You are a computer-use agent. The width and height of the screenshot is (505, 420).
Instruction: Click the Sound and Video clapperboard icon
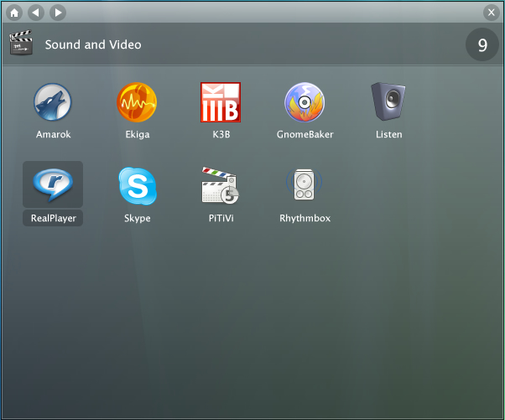pos(21,43)
